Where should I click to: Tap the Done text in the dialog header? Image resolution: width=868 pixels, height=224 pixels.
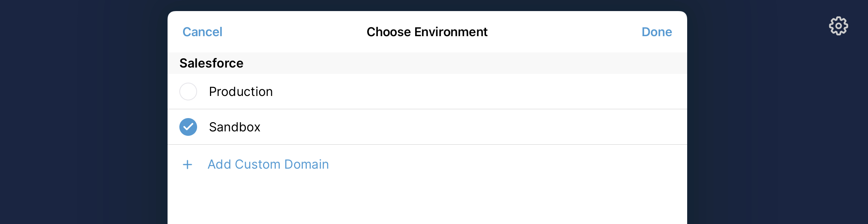[657, 32]
